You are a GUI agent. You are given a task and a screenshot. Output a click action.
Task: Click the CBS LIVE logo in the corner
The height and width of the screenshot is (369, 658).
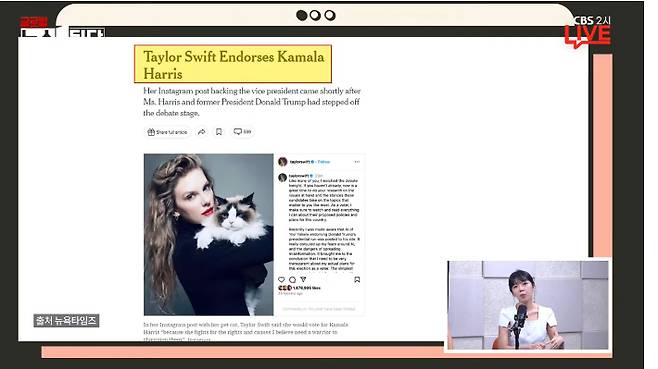click(x=588, y=31)
